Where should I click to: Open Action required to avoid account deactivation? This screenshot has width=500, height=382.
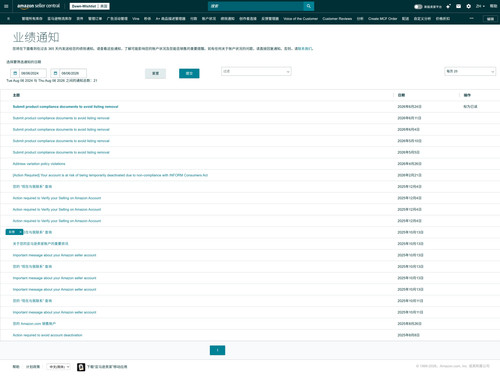47,335
